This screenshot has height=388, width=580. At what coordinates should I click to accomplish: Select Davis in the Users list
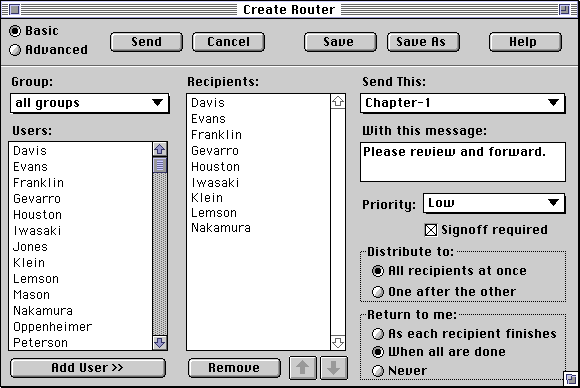(80, 151)
